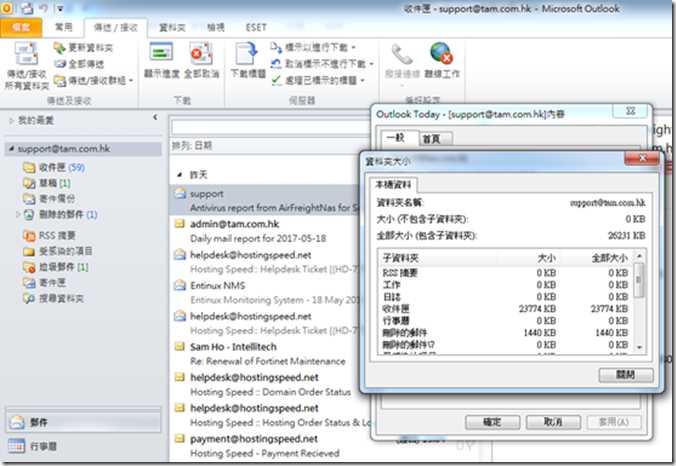The height and width of the screenshot is (466, 676).
Task: Select Sam Ho - Intellitech email
Action: 266,353
